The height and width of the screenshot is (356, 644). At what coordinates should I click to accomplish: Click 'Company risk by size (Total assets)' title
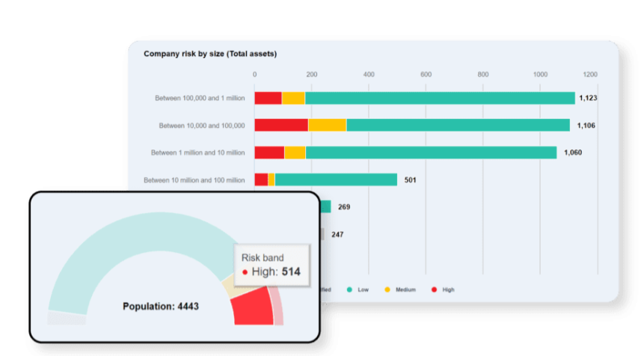(x=210, y=54)
